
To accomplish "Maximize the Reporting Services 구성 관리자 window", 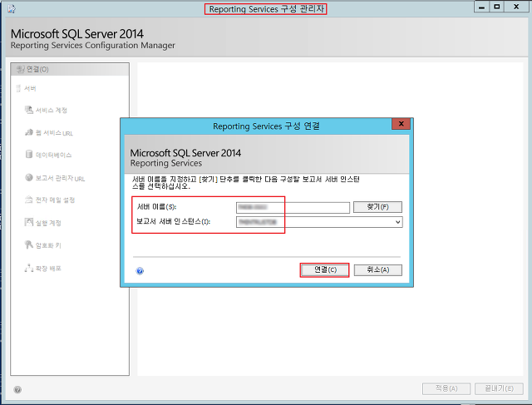I will point(497,7).
